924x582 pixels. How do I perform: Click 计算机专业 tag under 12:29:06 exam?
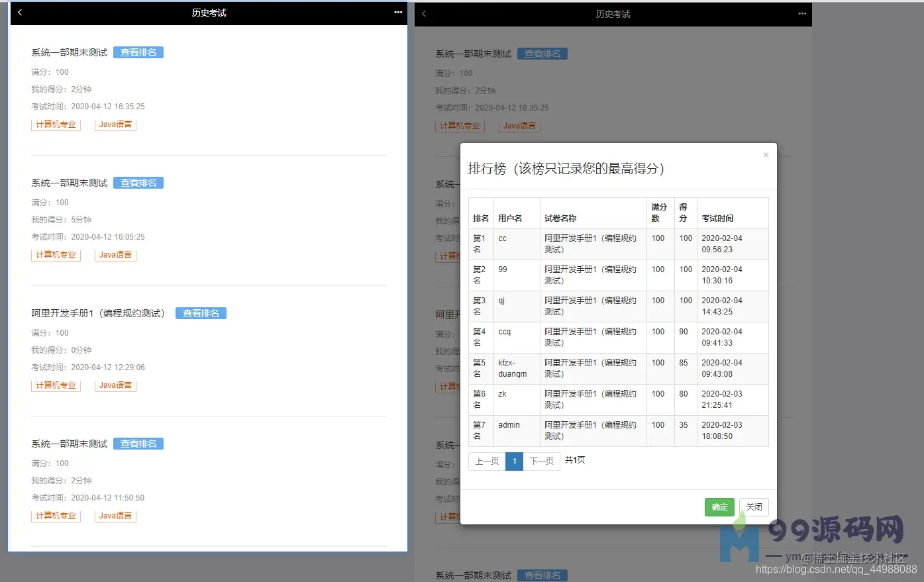pyautogui.click(x=56, y=385)
